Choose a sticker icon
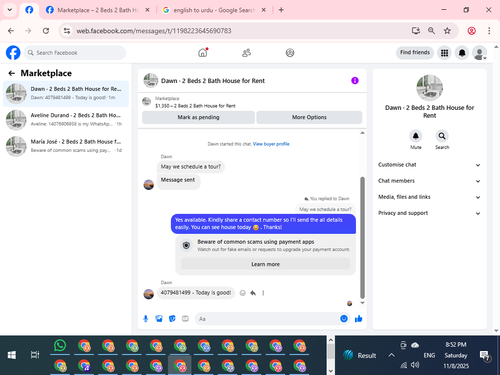 (172, 319)
